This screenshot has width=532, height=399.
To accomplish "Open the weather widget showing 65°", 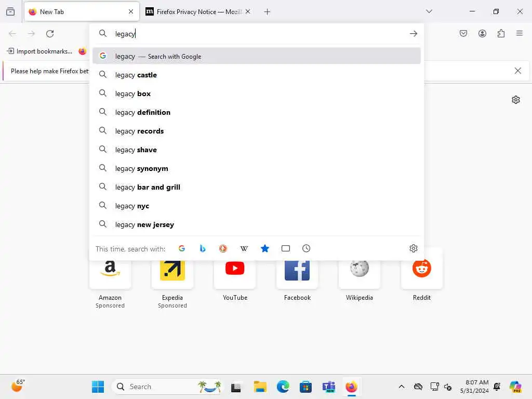I will pyautogui.click(x=18, y=386).
